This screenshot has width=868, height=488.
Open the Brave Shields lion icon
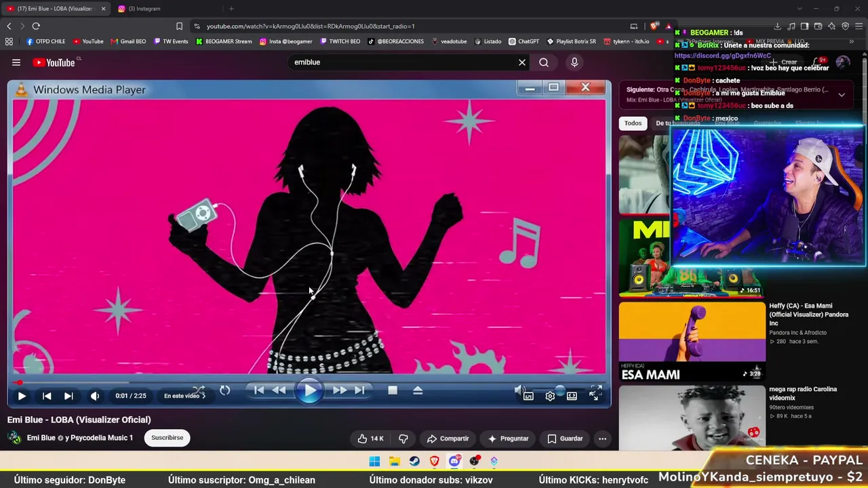coord(654,26)
